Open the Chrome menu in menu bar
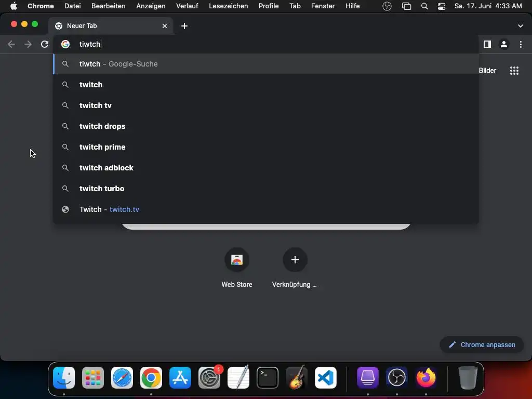The image size is (532, 399). tap(41, 6)
